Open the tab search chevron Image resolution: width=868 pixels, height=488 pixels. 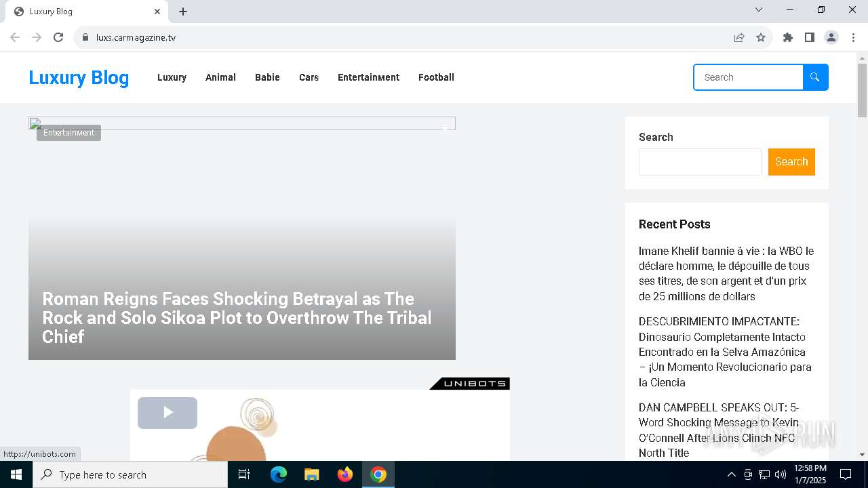tap(759, 9)
